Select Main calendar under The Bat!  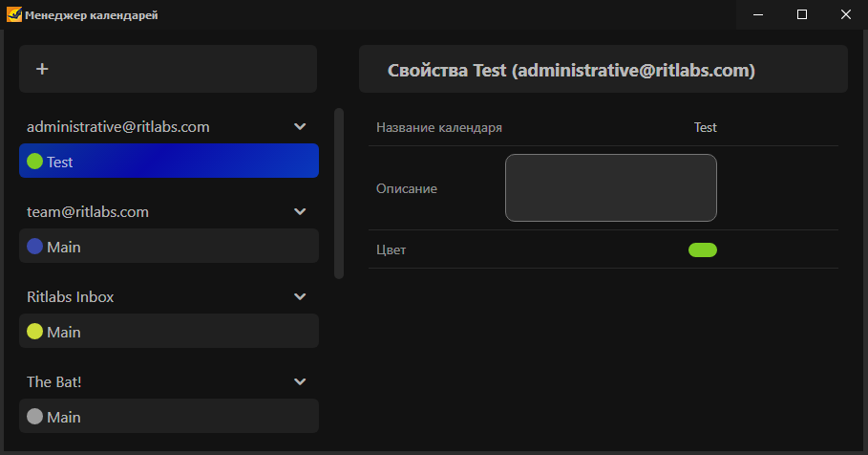coord(169,416)
